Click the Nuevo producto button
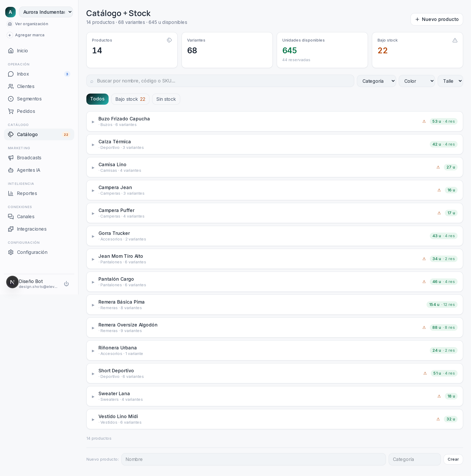Viewport: 471px width, 476px height. 436,19
